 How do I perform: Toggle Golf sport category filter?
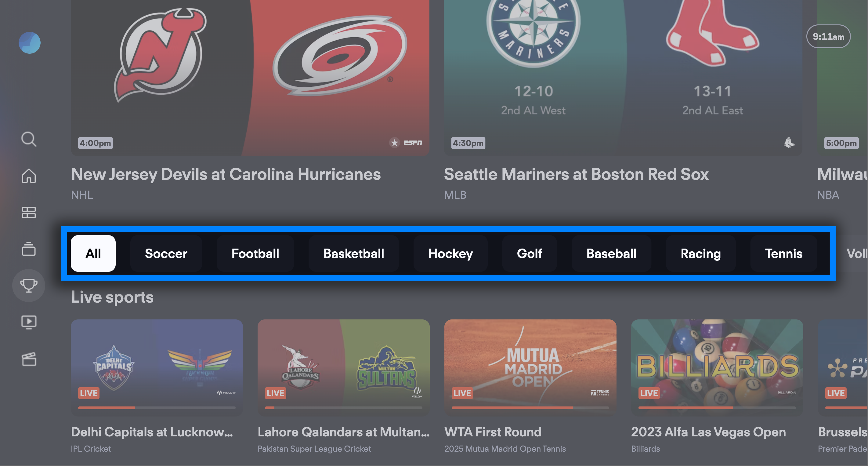(x=529, y=253)
